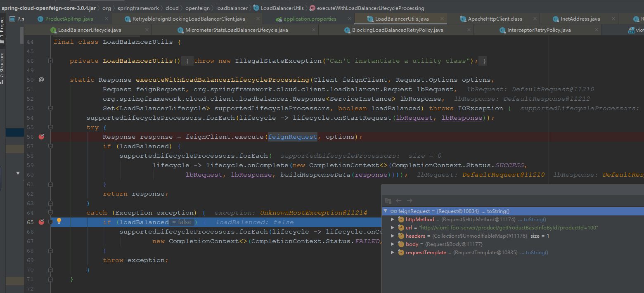Viewport: 644px width, 293px height.
Task: Click the back arrow in the debugger popup
Action: (399, 201)
